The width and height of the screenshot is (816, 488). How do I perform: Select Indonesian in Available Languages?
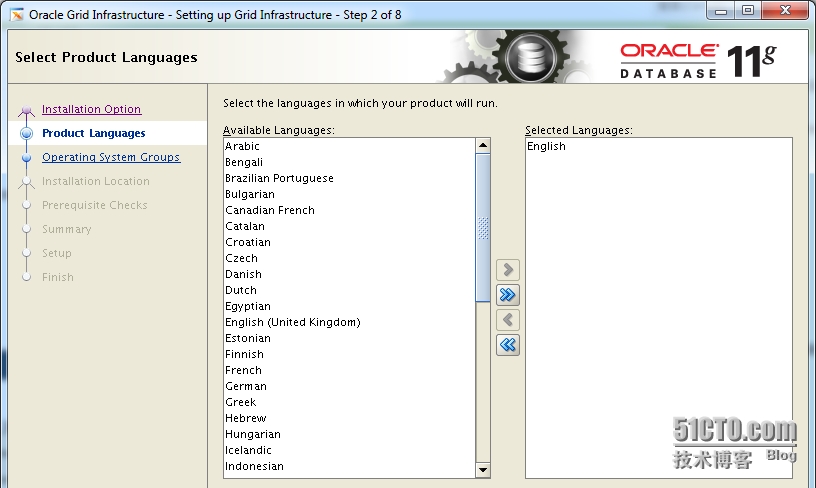pos(349,466)
